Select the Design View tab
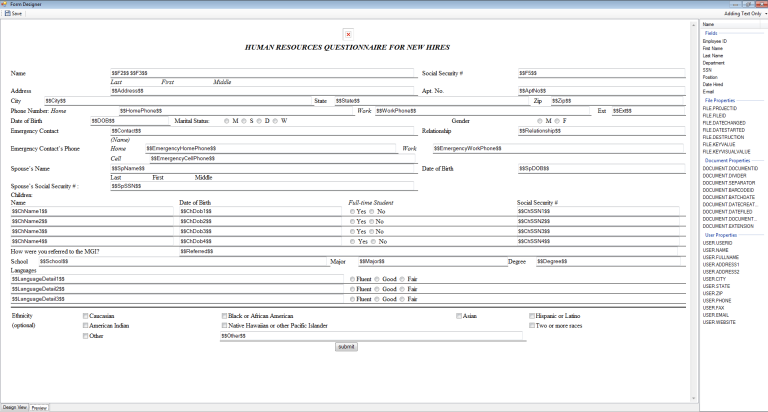Viewport: 768px width, 412px height. [x=14, y=408]
